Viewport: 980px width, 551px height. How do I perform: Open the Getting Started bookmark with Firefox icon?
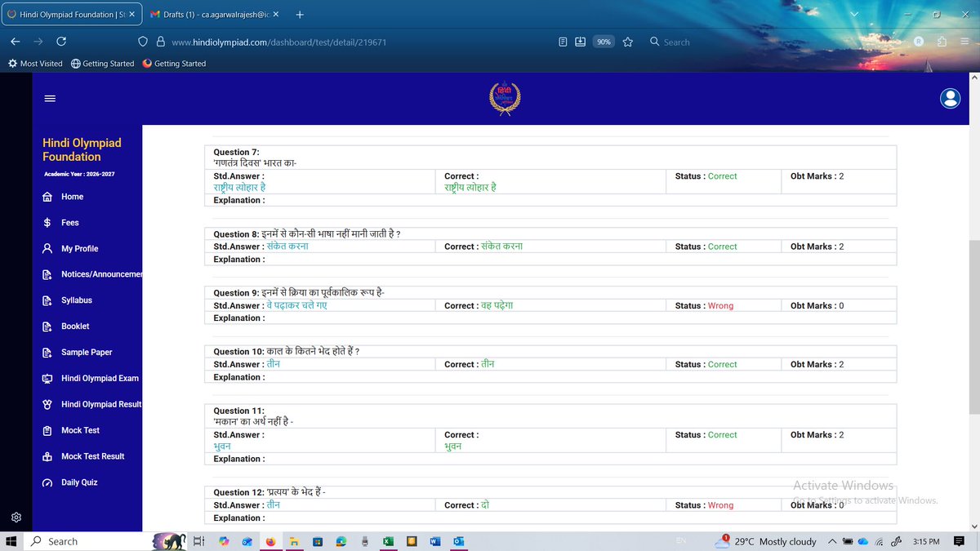coord(174,64)
